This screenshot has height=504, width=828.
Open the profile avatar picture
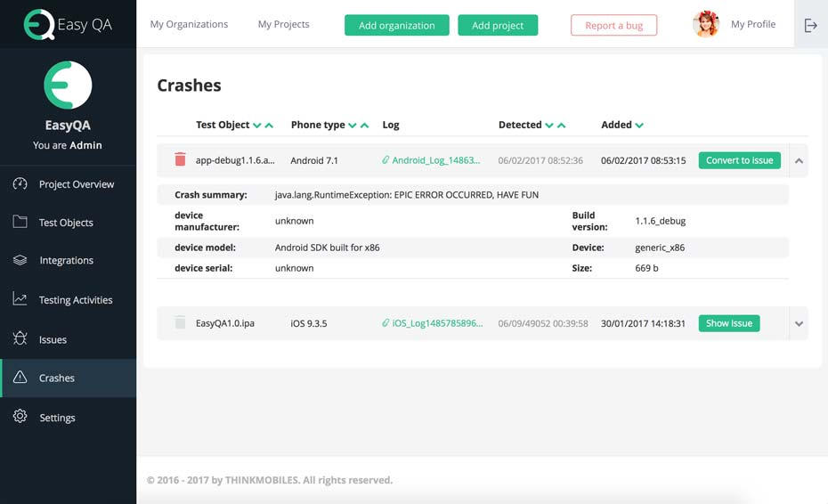click(x=705, y=25)
